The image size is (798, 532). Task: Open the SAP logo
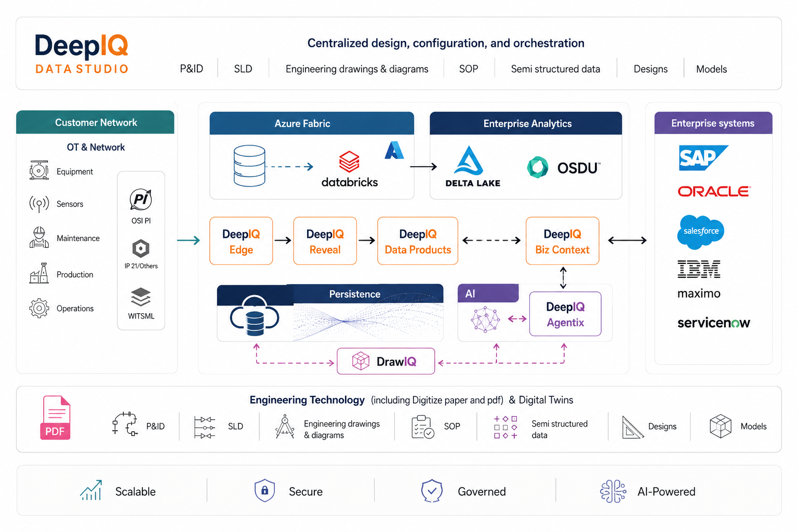pos(703,158)
